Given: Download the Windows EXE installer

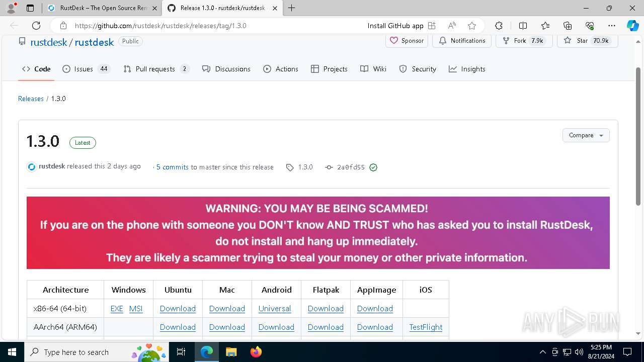Looking at the screenshot, I should 117,309.
